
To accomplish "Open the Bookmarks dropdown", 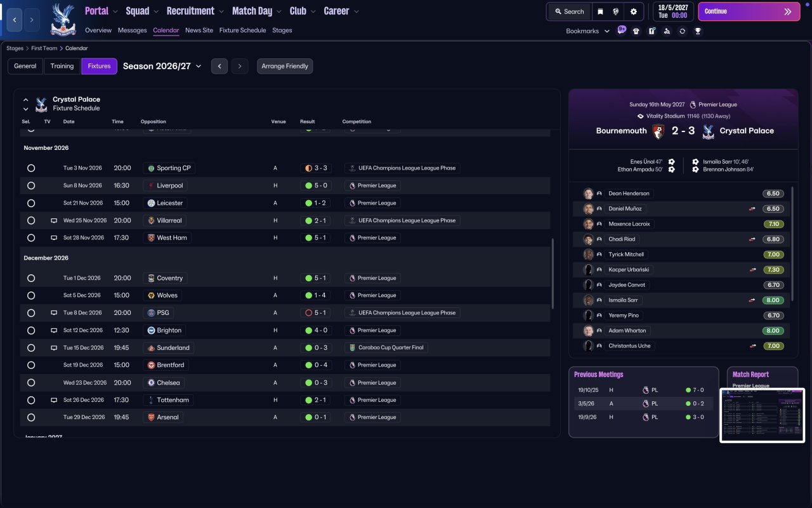I will pos(587,31).
